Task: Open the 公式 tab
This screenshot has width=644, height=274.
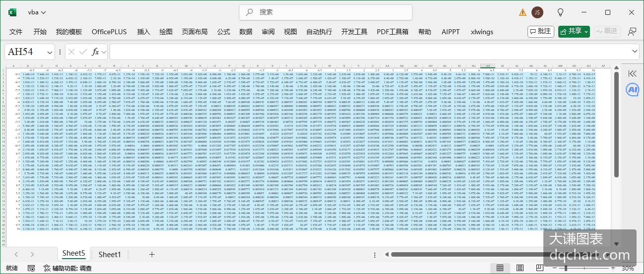Action: 224,32
